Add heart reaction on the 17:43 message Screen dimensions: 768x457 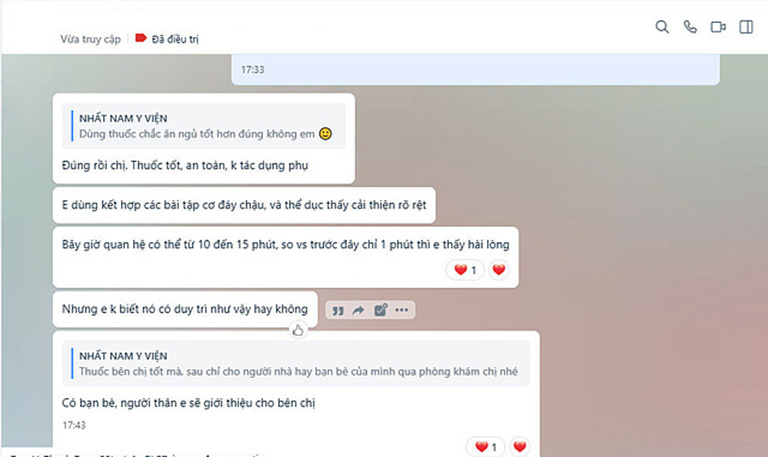[520, 447]
